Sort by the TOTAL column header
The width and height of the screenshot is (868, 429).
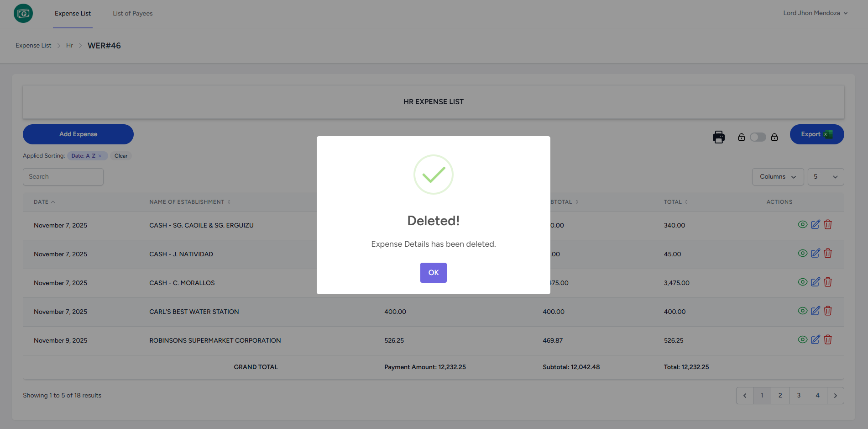tap(676, 202)
